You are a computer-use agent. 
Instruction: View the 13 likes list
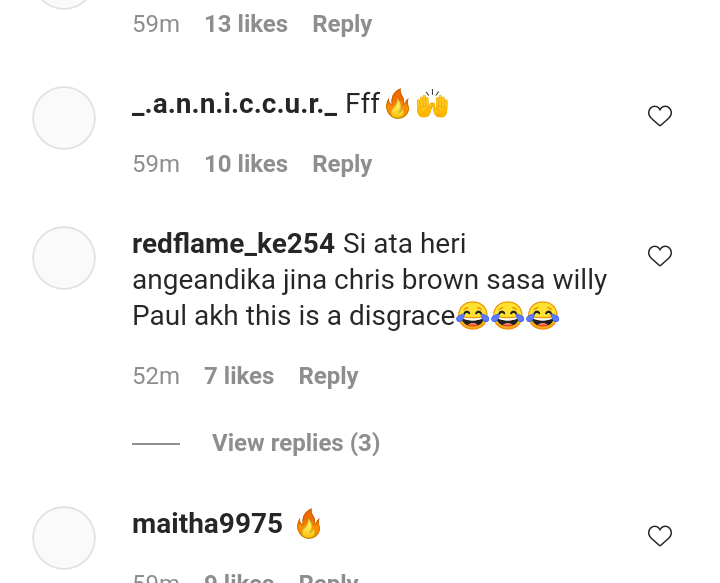pyautogui.click(x=246, y=24)
